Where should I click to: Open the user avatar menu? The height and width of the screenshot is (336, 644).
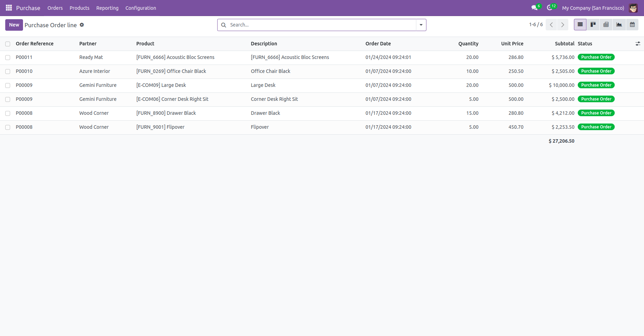633,8
